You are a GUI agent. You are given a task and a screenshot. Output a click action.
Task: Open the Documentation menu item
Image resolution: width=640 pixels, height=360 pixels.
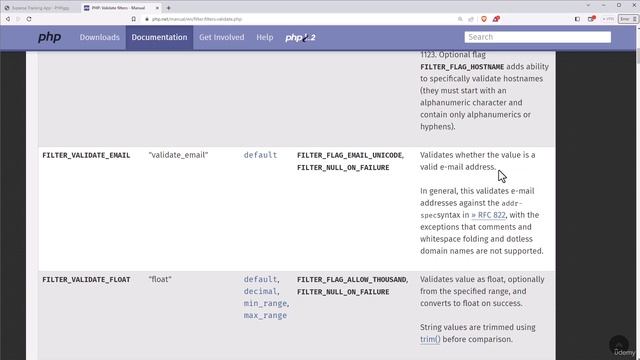point(159,37)
